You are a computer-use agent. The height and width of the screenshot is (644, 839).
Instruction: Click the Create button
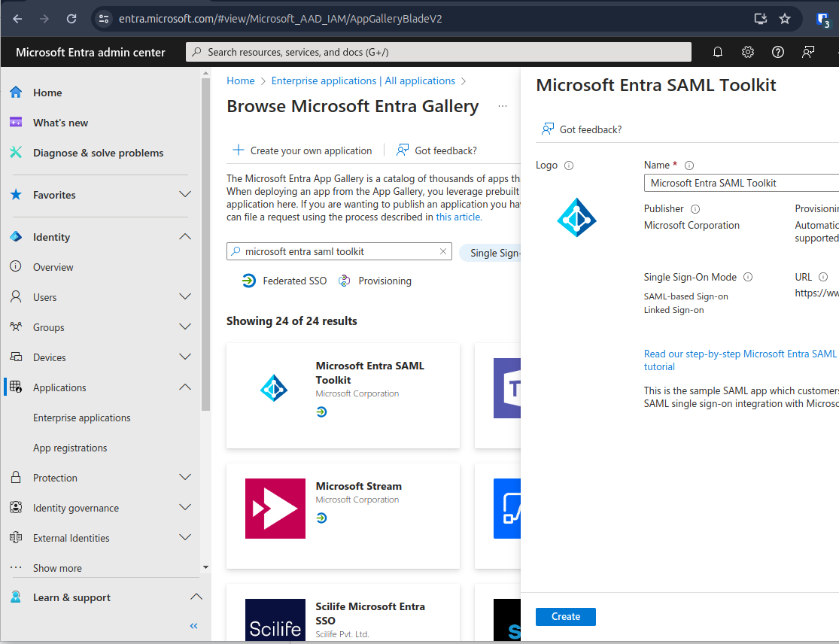pyautogui.click(x=566, y=617)
